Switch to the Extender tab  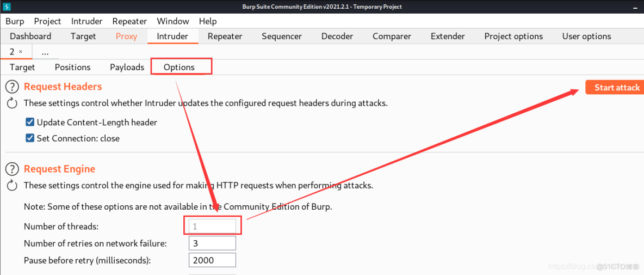click(448, 36)
